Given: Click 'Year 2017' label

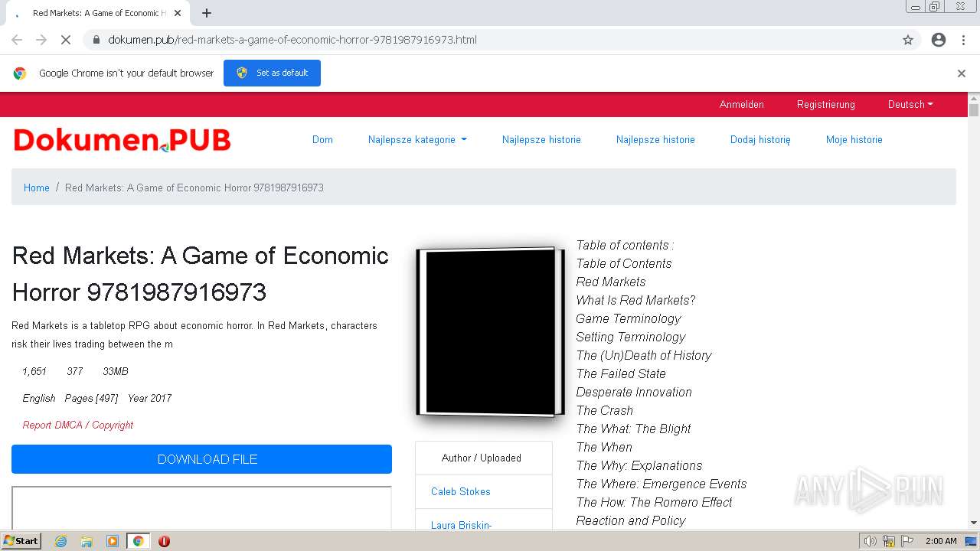Looking at the screenshot, I should (x=149, y=398).
